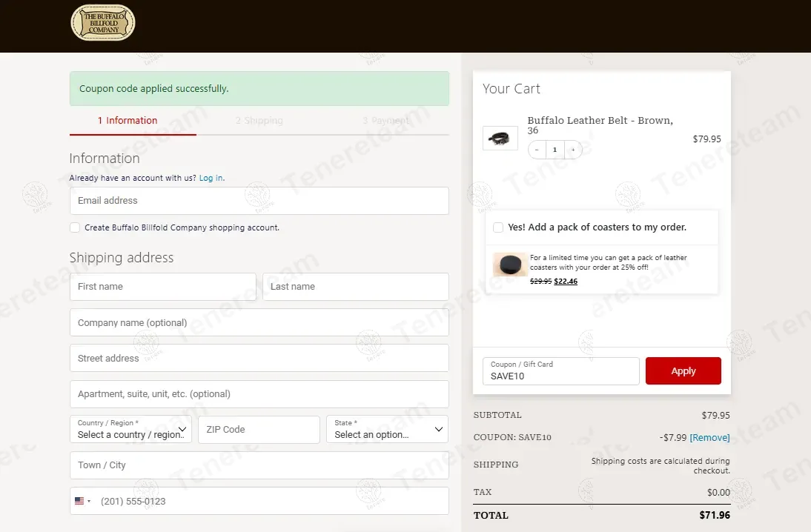Viewport: 811px width, 532px height.
Task: Follow the Log in link
Action: (211, 178)
